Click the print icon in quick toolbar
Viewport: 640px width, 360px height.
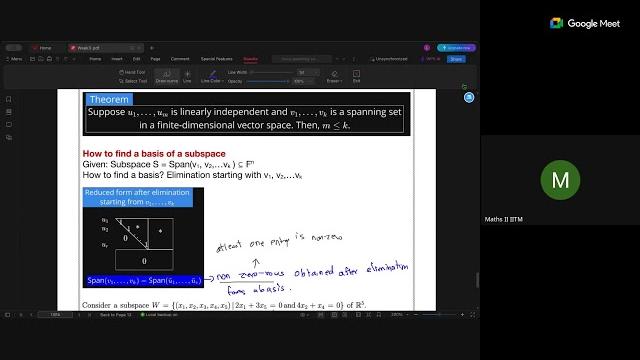[49, 59]
